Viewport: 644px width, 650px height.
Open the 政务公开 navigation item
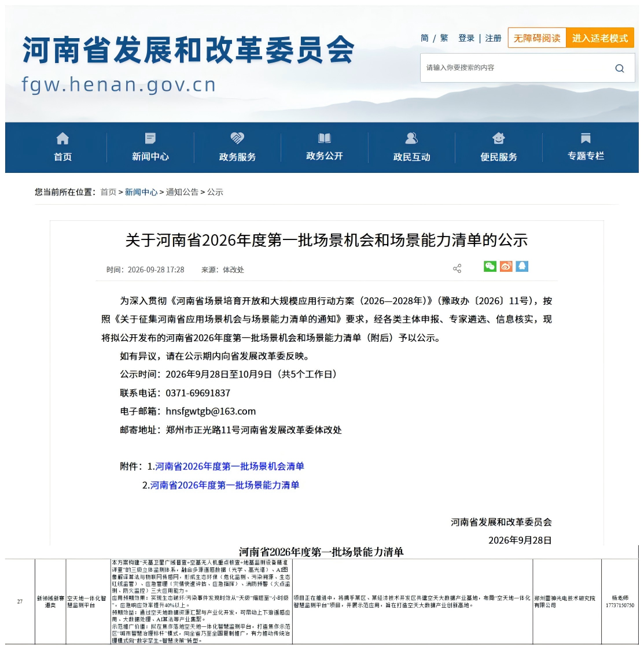(324, 156)
